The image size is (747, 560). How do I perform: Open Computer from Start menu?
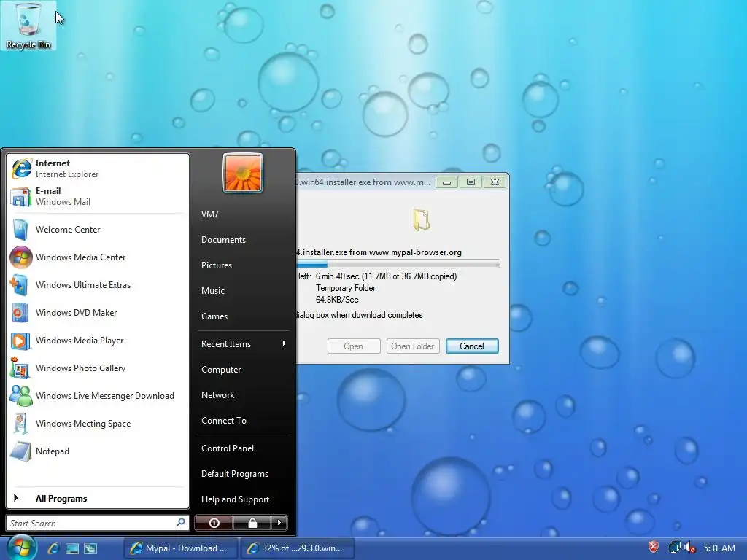point(243,370)
